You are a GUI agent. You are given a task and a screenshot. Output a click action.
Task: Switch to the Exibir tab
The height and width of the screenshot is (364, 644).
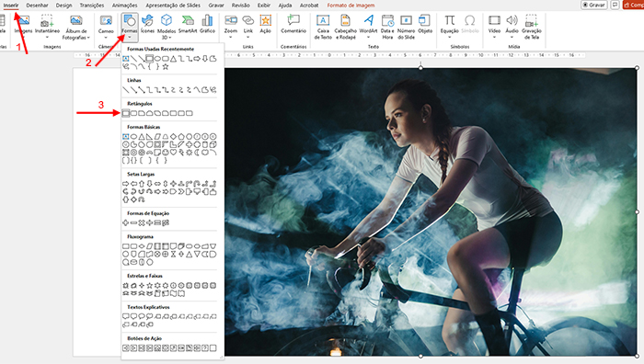264,6
